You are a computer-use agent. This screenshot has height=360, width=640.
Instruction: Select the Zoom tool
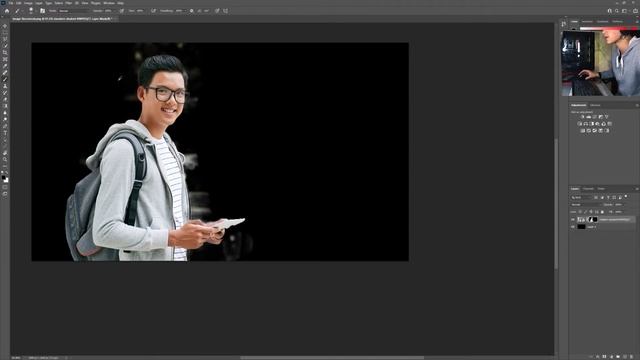(5, 160)
